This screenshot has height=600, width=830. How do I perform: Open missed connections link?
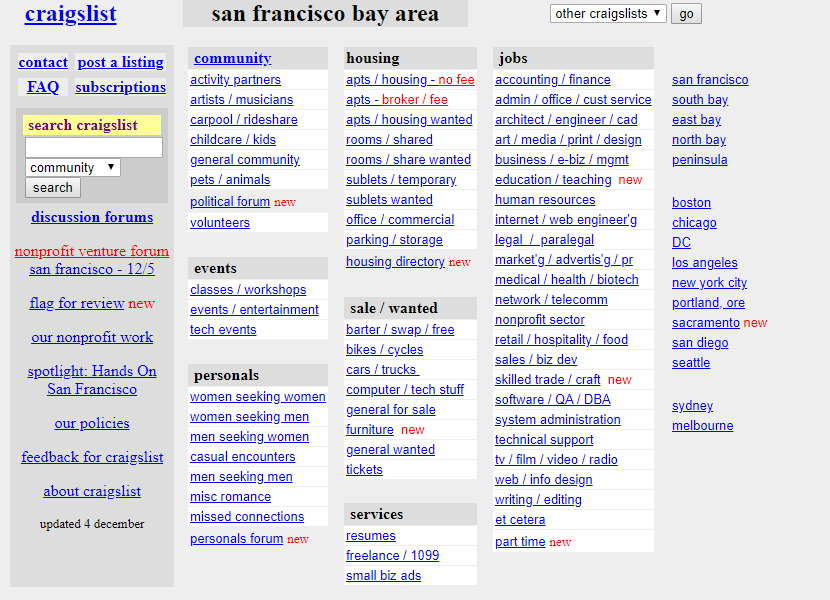(x=247, y=516)
